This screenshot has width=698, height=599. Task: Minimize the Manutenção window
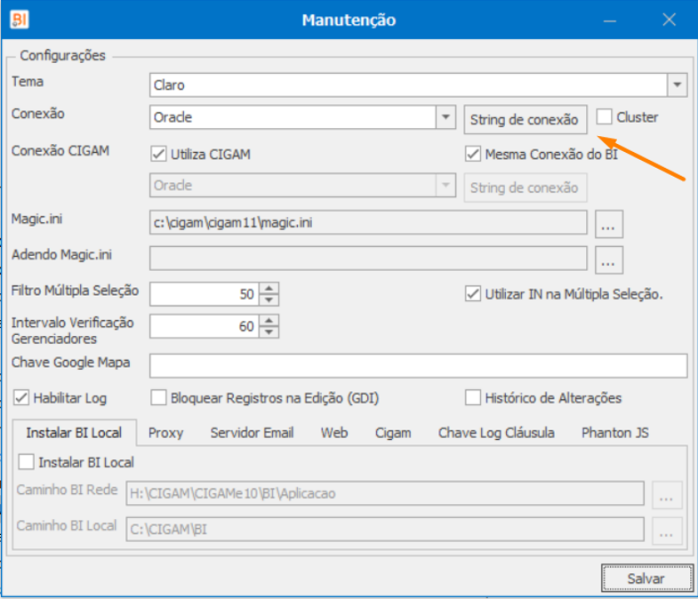click(610, 20)
